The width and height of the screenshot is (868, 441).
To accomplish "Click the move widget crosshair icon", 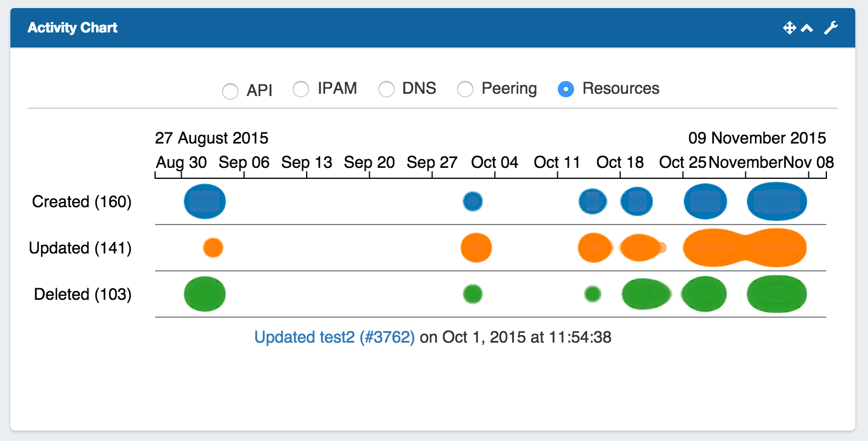I will pos(789,28).
